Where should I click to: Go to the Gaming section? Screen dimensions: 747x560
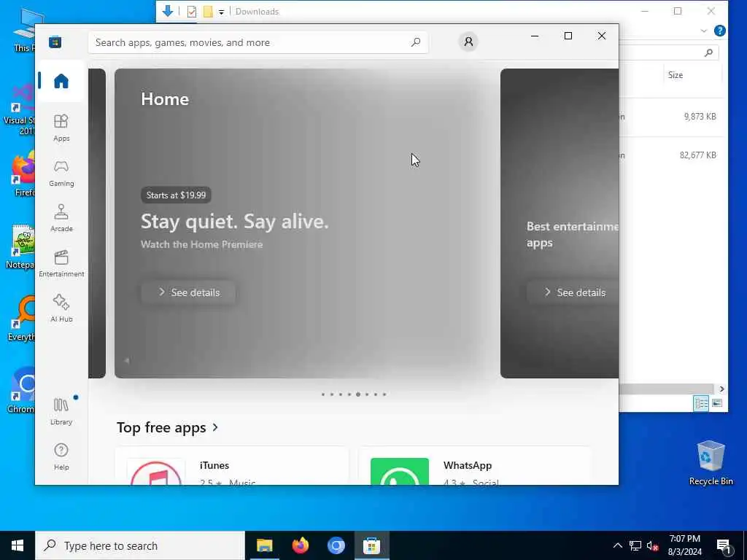point(61,174)
